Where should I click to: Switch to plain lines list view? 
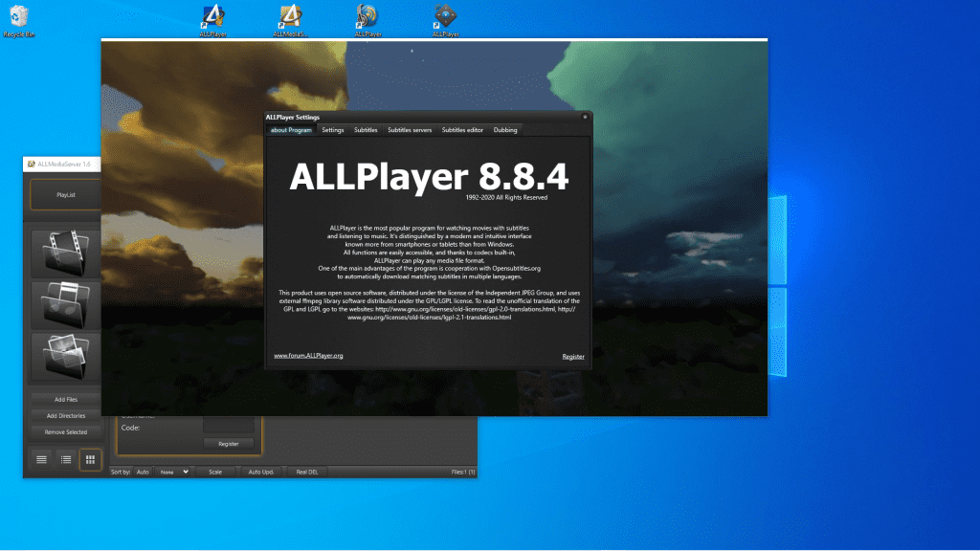[x=41, y=460]
